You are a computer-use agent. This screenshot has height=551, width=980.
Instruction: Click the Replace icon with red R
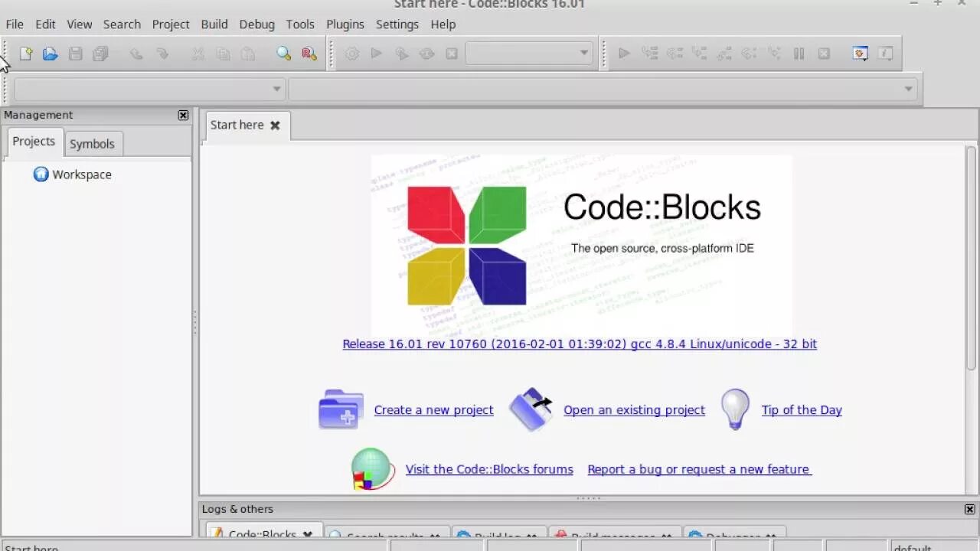[x=309, y=54]
